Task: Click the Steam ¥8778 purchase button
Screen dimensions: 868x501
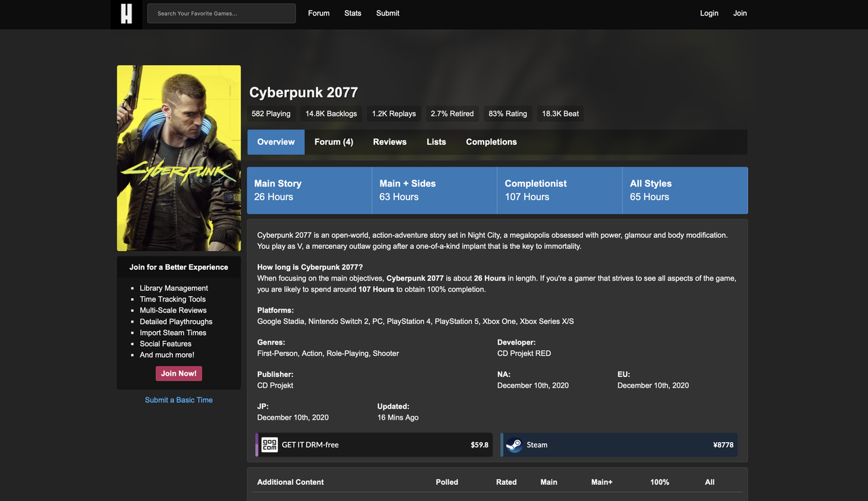Action: [x=618, y=445]
